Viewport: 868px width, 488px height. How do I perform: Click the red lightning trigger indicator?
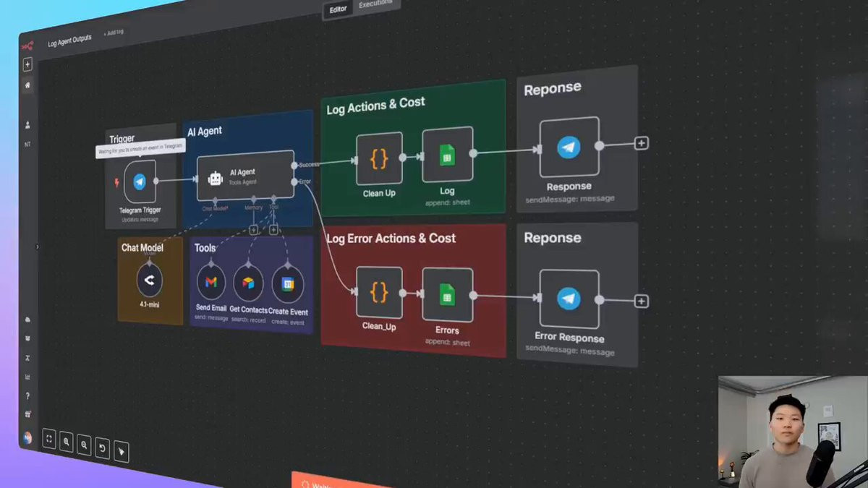point(116,183)
